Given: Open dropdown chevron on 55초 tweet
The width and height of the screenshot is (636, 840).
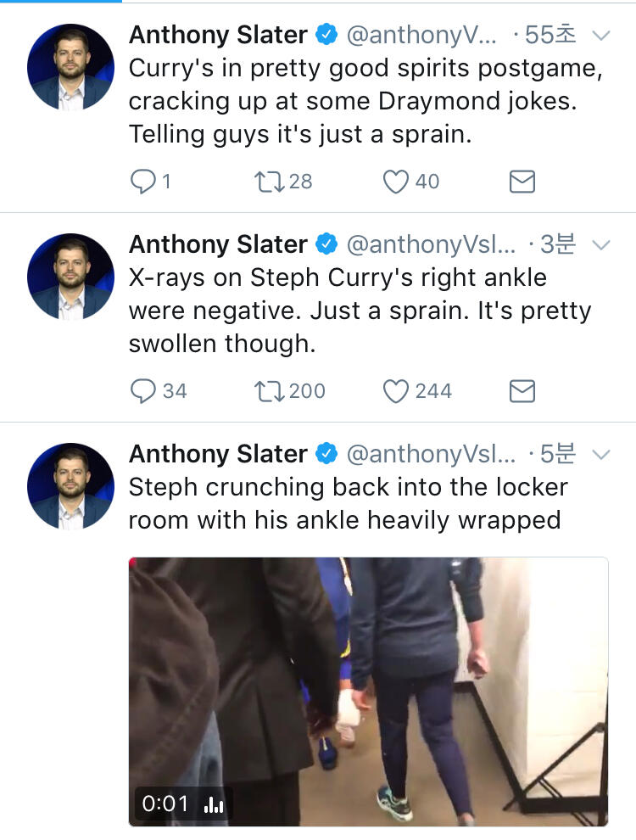Looking at the screenshot, I should tap(600, 36).
